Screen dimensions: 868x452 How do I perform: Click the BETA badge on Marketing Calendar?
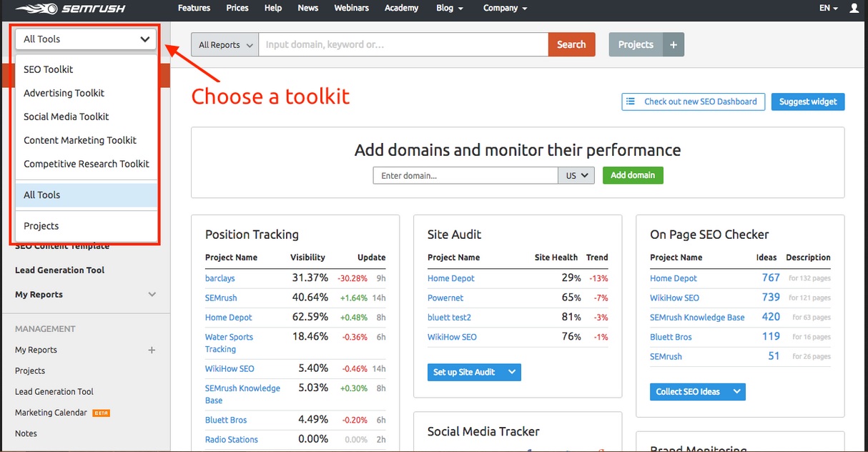click(100, 413)
